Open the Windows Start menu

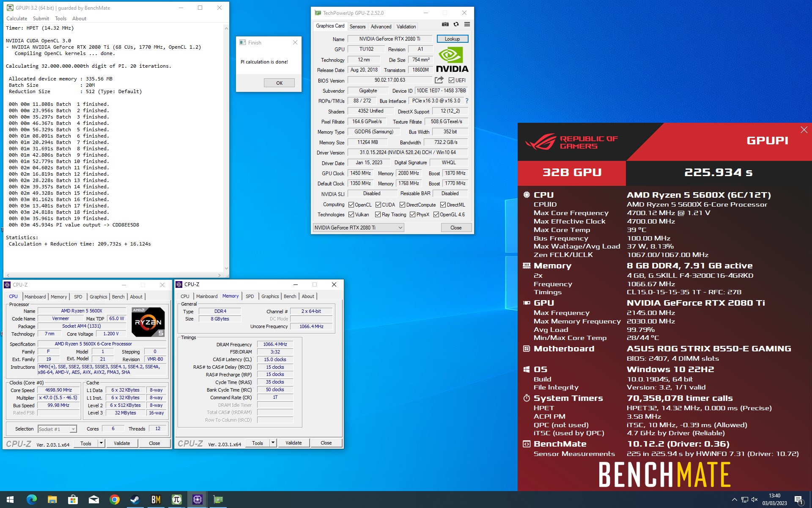(10, 500)
